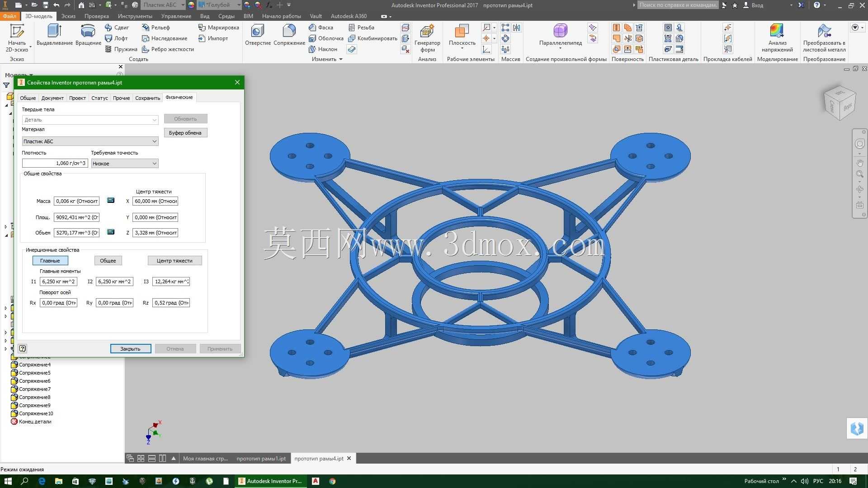Select the Сопряжение fillet tool in ribbon
The image size is (868, 488).
click(x=289, y=35)
